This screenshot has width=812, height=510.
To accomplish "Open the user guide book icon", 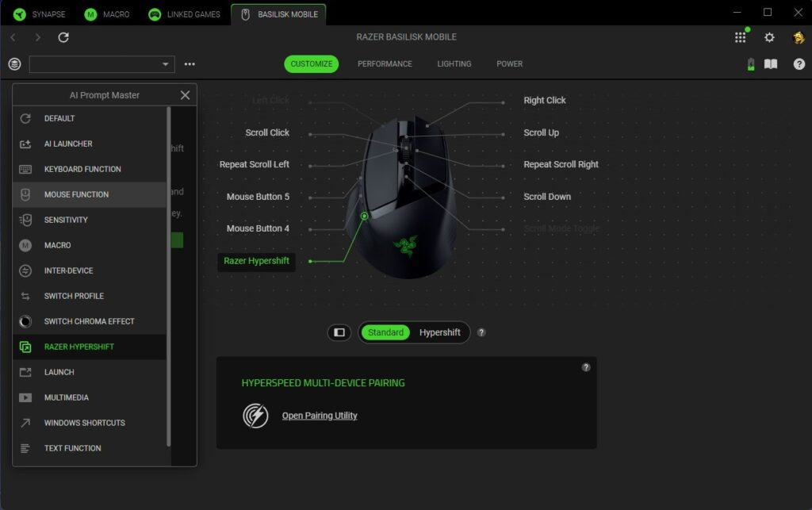I will point(771,64).
